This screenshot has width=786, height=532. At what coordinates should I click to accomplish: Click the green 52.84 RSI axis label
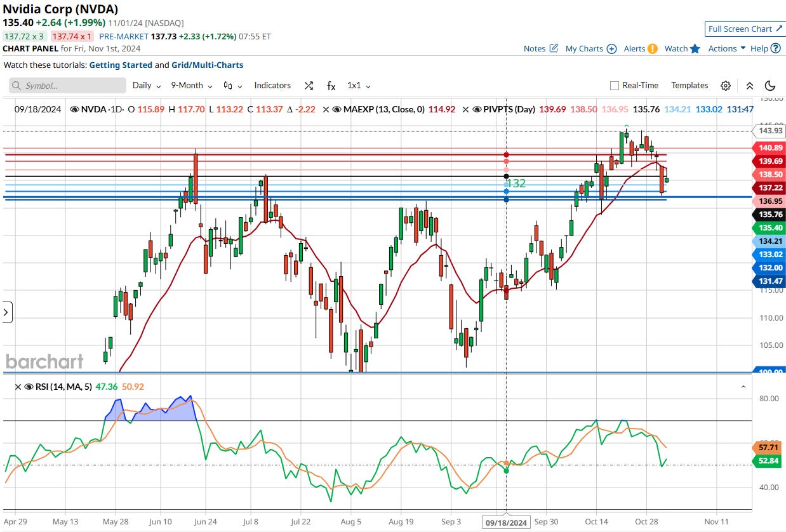[767, 461]
